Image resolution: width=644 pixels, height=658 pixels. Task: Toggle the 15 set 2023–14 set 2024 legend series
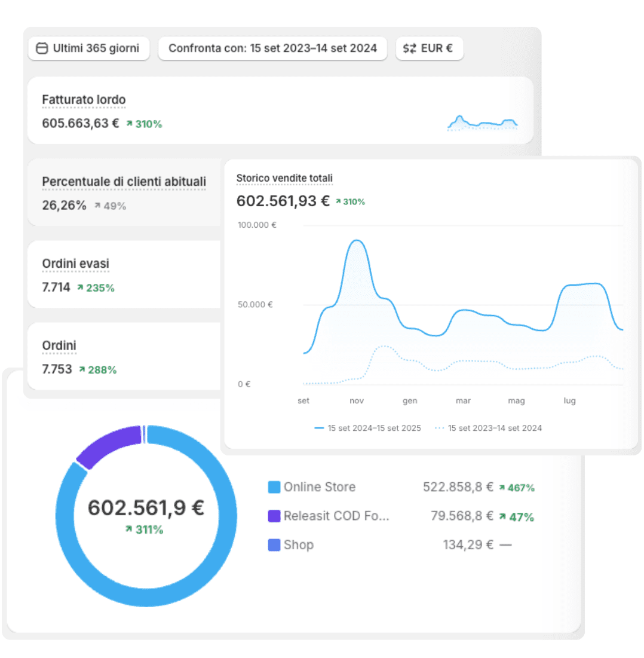click(x=488, y=428)
